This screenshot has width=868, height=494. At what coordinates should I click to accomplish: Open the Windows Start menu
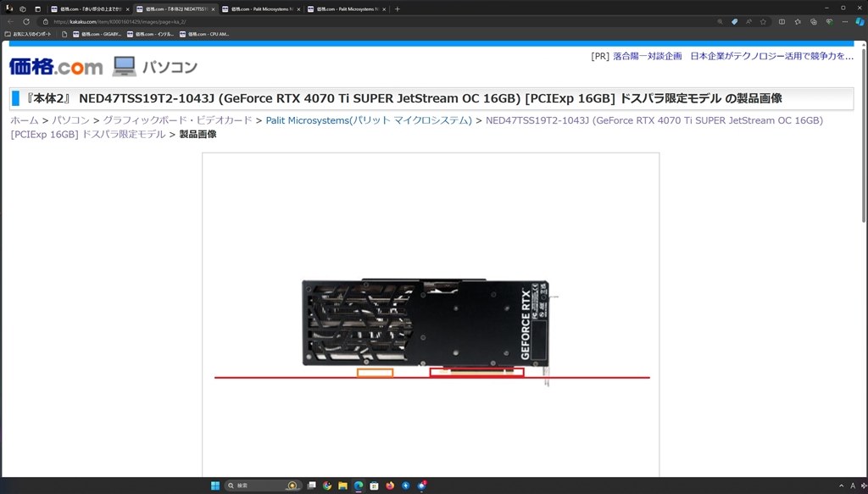point(214,486)
